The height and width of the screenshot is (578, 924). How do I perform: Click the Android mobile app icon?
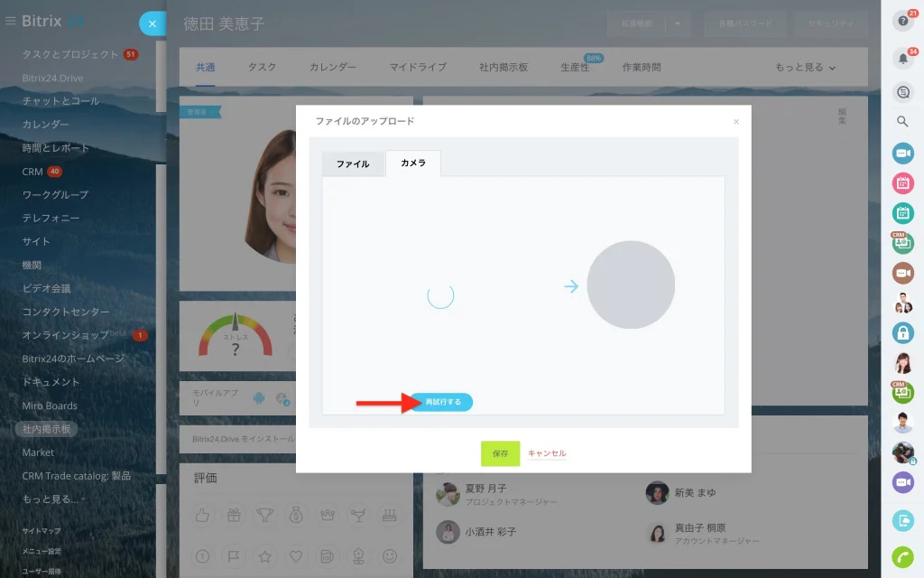(259, 398)
